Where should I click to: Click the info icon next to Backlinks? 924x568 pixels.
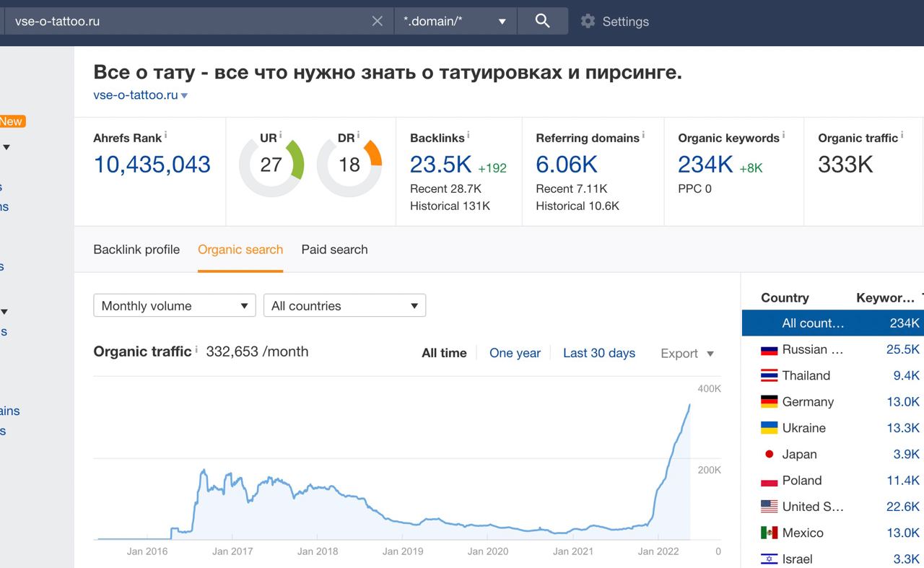(x=468, y=135)
